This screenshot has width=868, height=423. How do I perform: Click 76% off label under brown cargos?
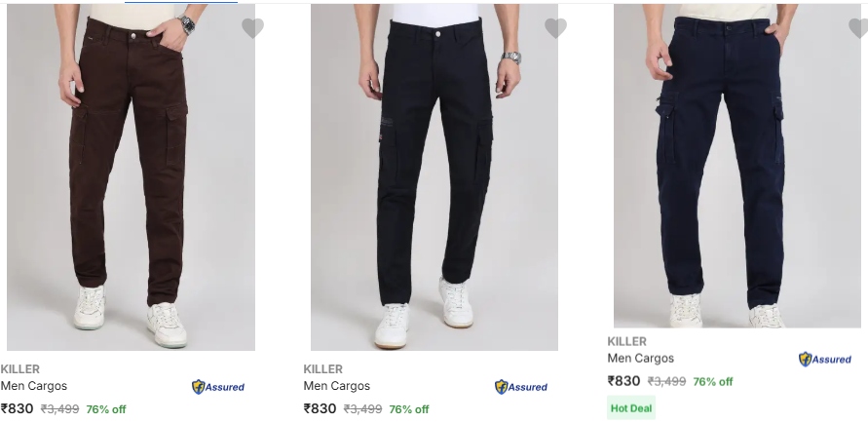coord(106,409)
